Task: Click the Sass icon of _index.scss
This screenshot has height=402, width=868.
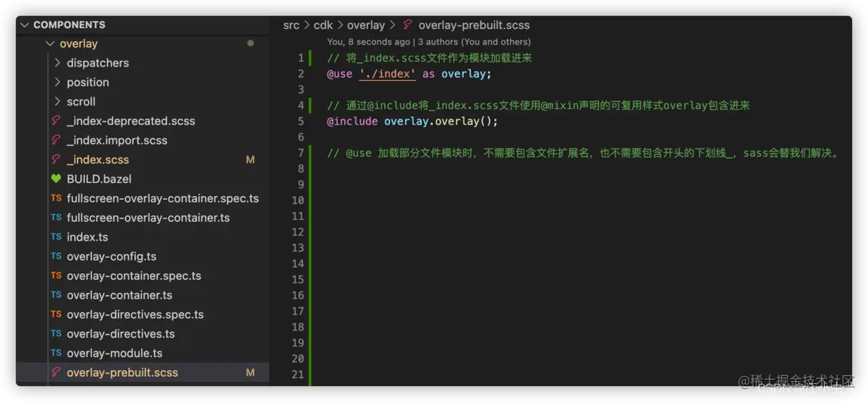Action: [56, 160]
